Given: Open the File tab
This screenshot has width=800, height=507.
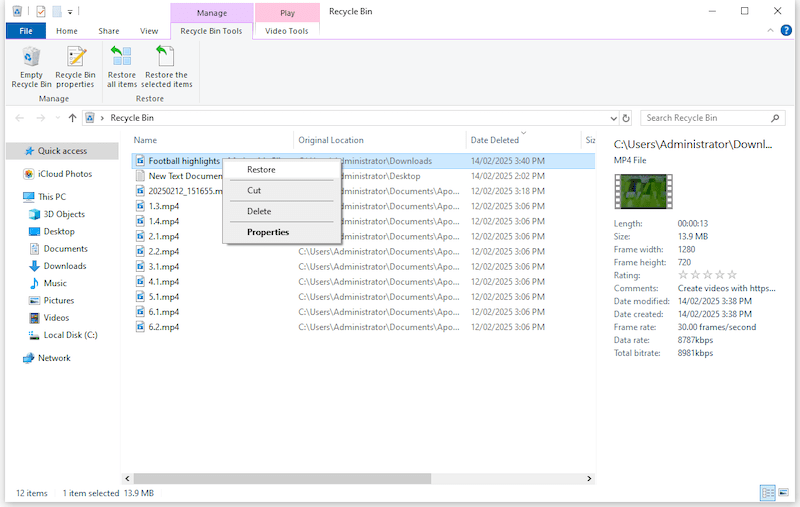Looking at the screenshot, I should [26, 31].
